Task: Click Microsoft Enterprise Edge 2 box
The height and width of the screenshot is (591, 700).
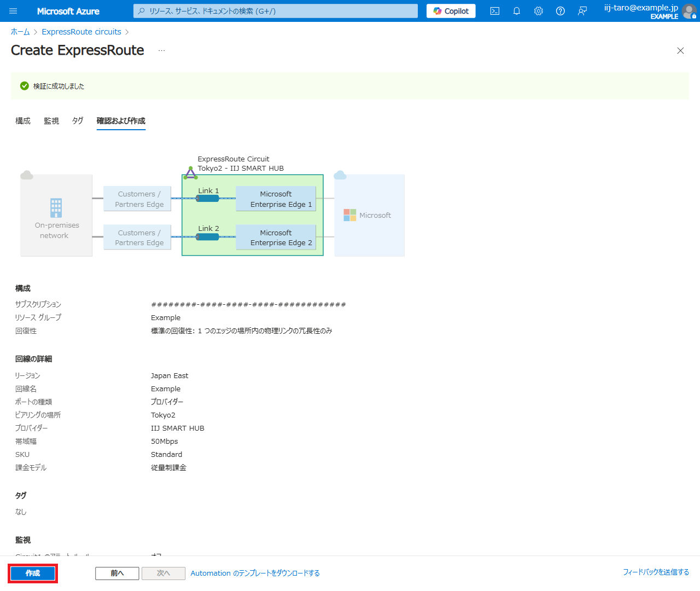Action: 276,237
